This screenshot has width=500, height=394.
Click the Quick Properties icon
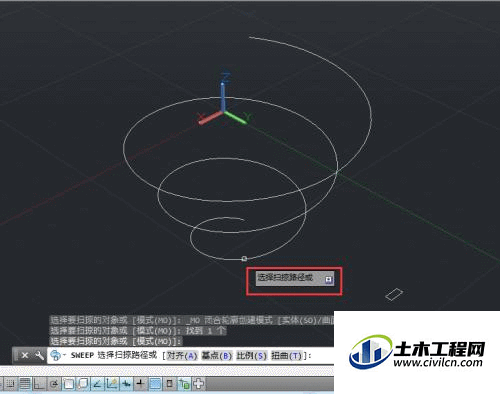pos(169,384)
